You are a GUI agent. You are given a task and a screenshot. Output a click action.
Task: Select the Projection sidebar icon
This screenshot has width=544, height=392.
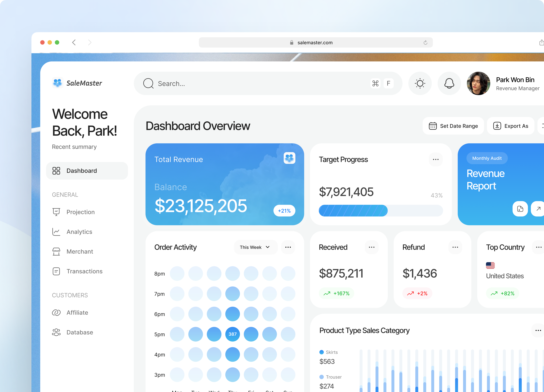pos(56,212)
